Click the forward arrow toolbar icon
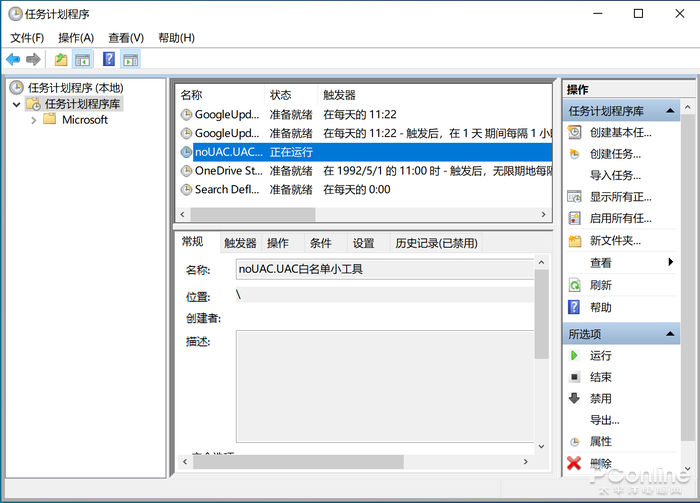Viewport: 700px width, 503px height. 33,60
